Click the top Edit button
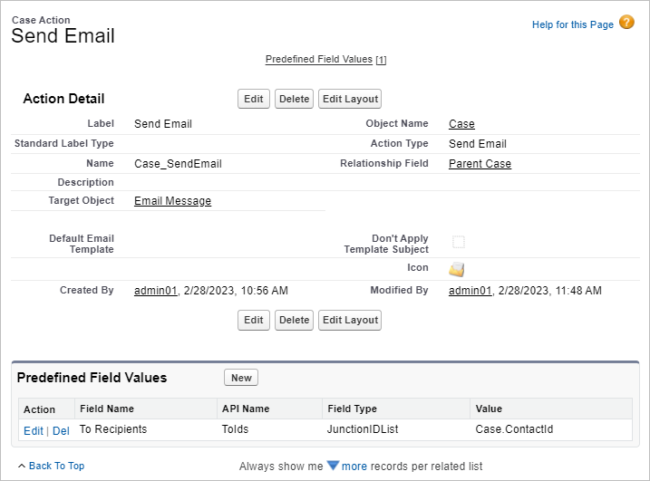This screenshot has width=650, height=481. click(254, 99)
